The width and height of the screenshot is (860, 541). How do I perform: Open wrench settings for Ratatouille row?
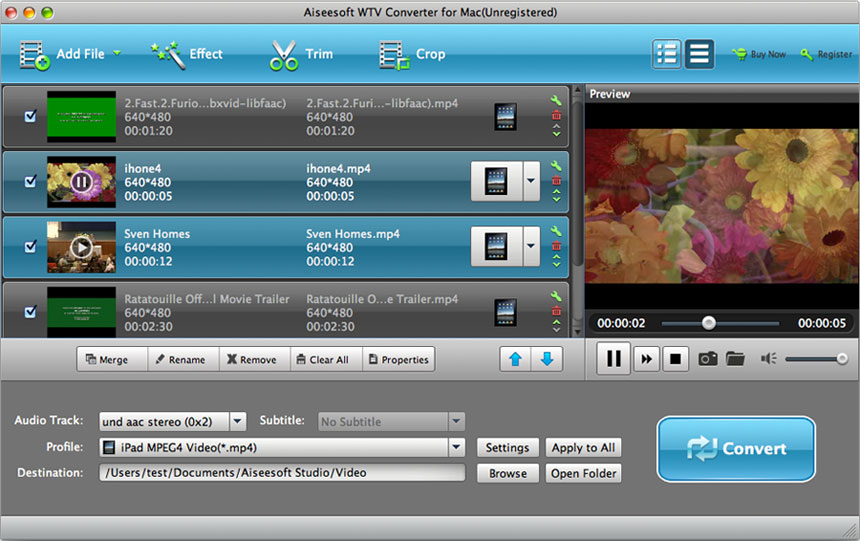click(x=556, y=296)
